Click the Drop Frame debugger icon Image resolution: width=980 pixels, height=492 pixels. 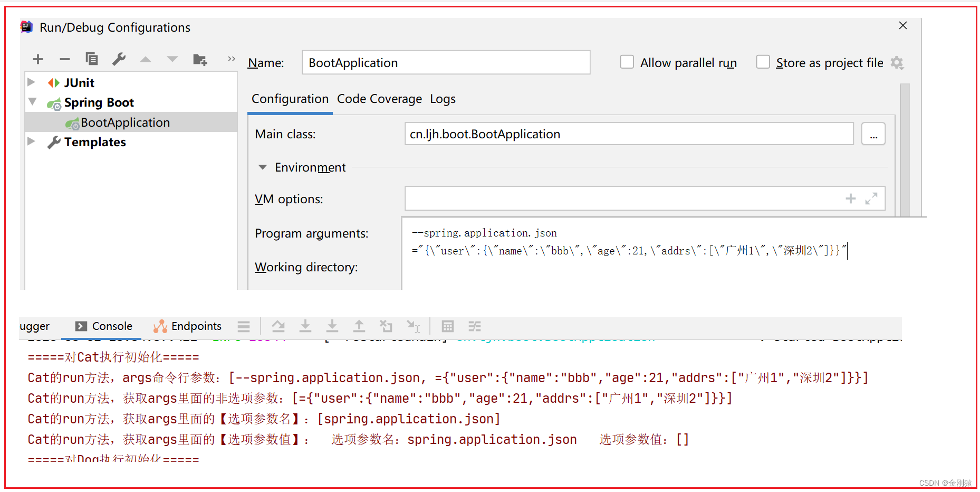(x=386, y=326)
